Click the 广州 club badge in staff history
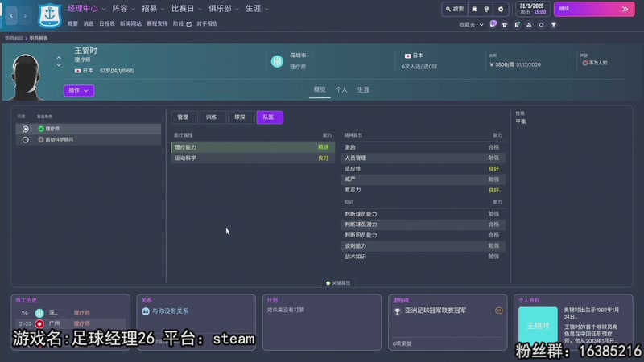644x362 pixels. (x=39, y=323)
